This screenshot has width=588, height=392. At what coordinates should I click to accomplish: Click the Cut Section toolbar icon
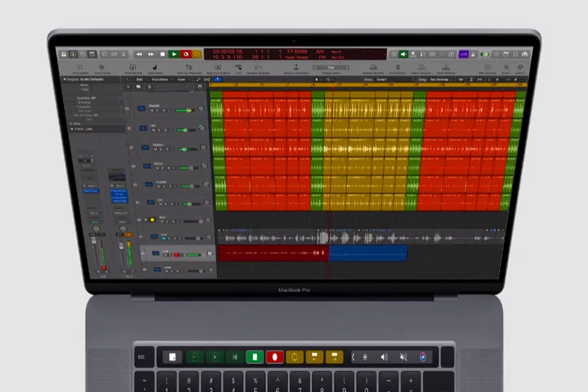coord(397,69)
